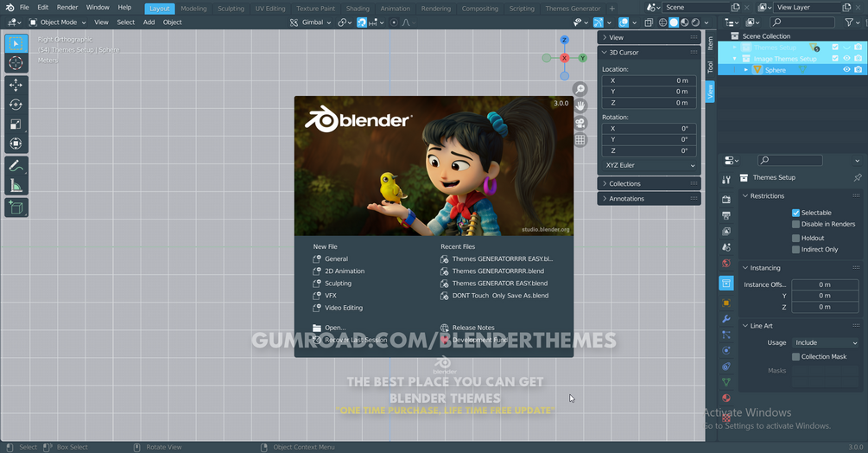Enable the Holdout checkbox
868x453 pixels.
click(795, 238)
